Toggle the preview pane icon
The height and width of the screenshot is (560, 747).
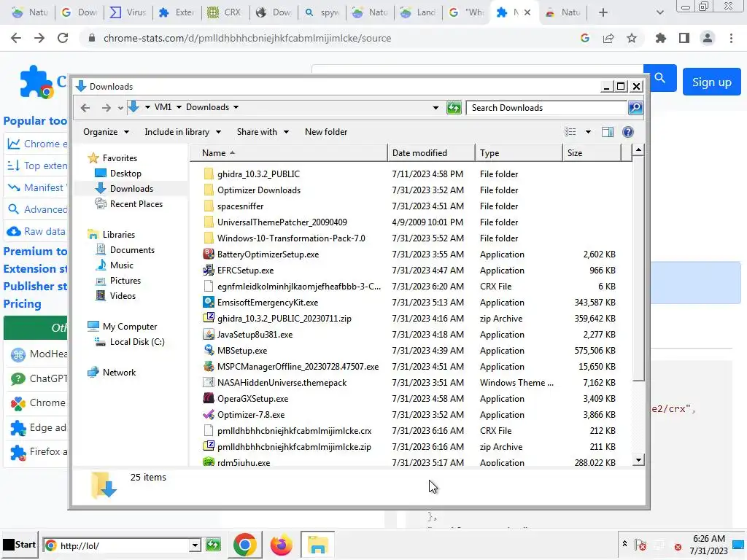(608, 132)
